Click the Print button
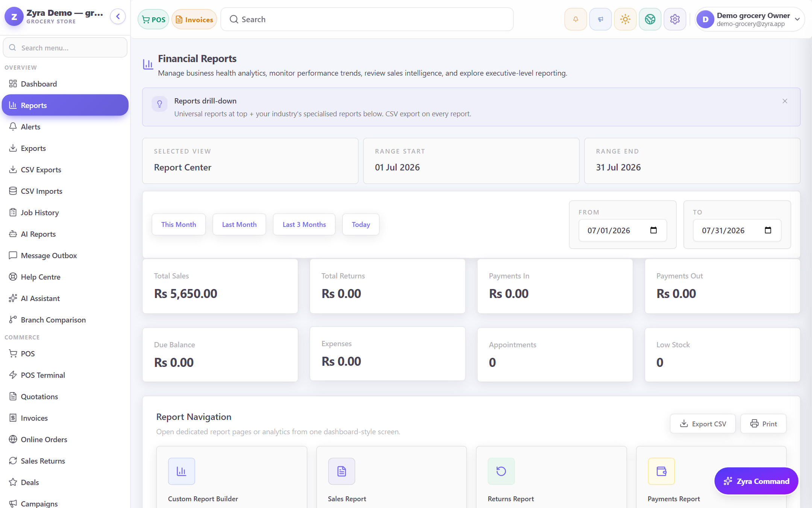 [x=764, y=424]
